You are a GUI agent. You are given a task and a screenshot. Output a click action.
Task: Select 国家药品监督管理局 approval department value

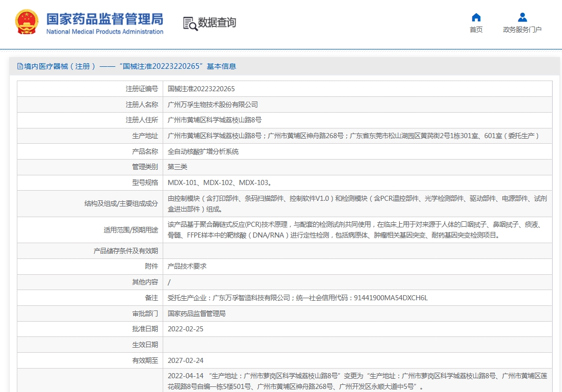pyautogui.click(x=197, y=313)
